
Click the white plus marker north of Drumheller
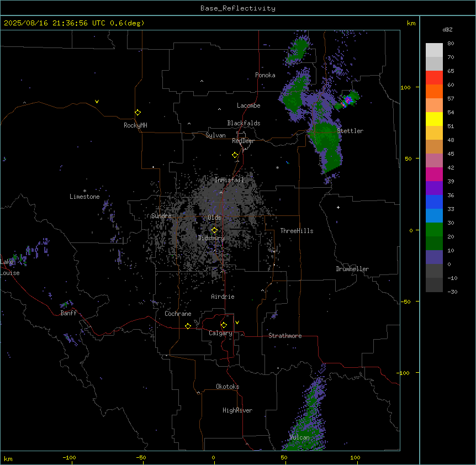point(338,207)
